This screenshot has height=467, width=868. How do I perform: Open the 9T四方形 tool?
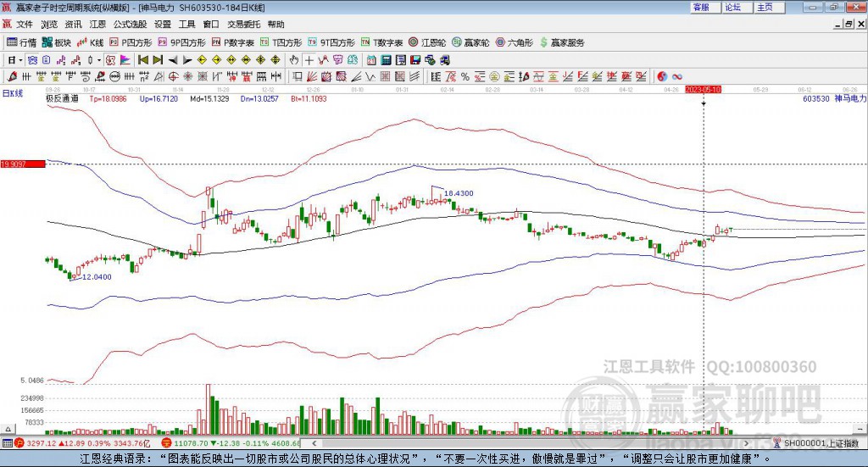point(331,42)
